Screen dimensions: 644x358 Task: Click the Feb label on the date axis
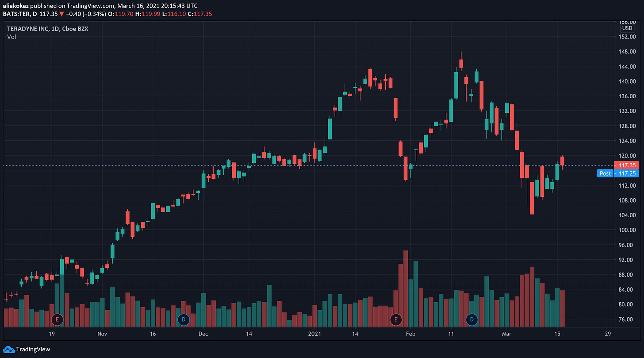point(411,334)
